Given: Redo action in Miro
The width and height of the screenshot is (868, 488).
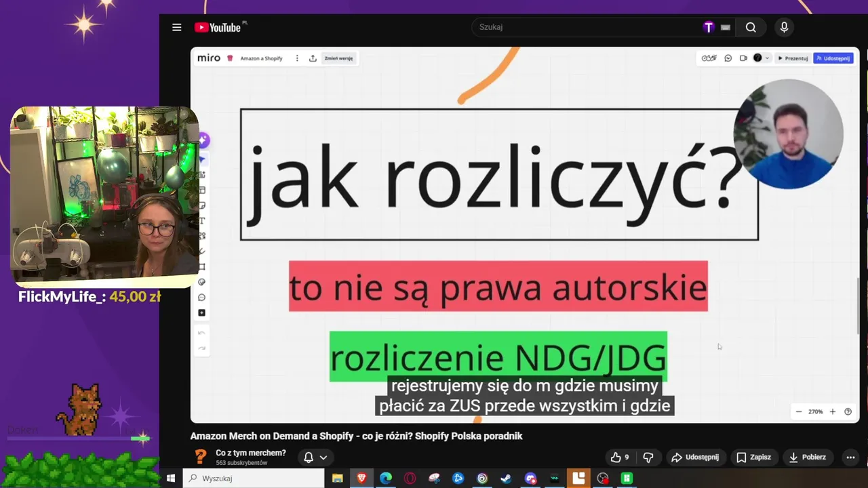Looking at the screenshot, I should [202, 348].
